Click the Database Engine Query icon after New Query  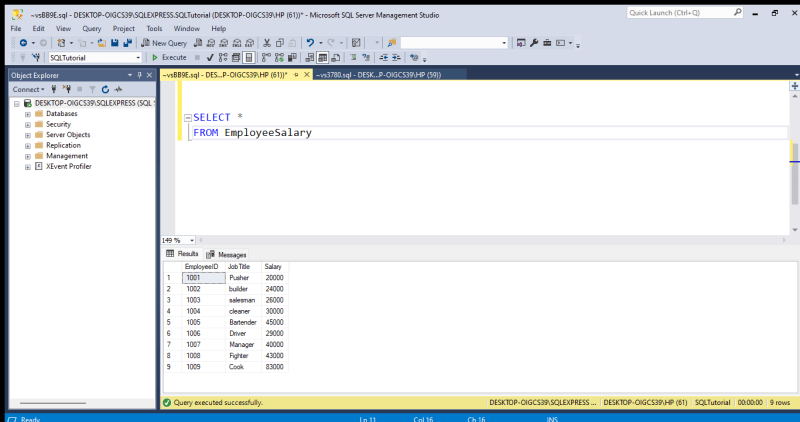click(198, 43)
